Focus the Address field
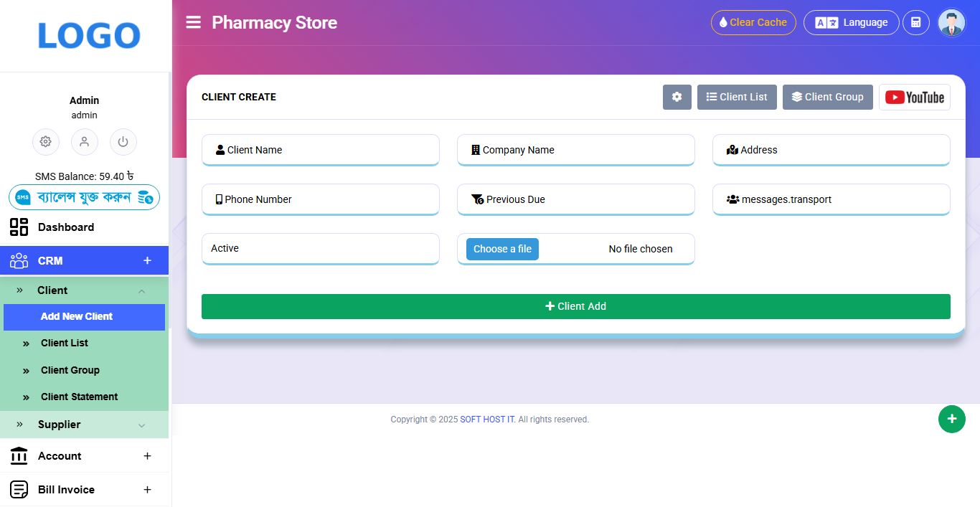980x507 pixels. pyautogui.click(x=831, y=150)
